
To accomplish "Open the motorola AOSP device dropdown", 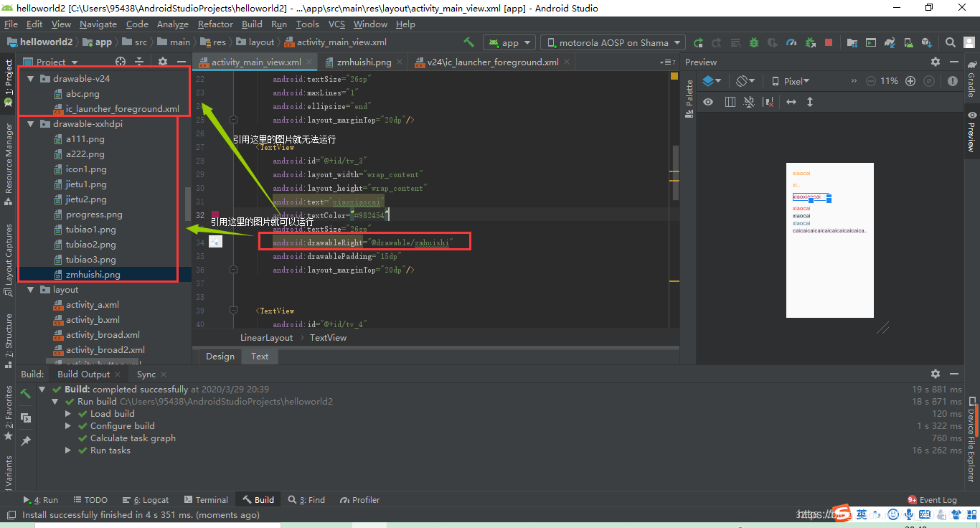I will click(x=613, y=42).
